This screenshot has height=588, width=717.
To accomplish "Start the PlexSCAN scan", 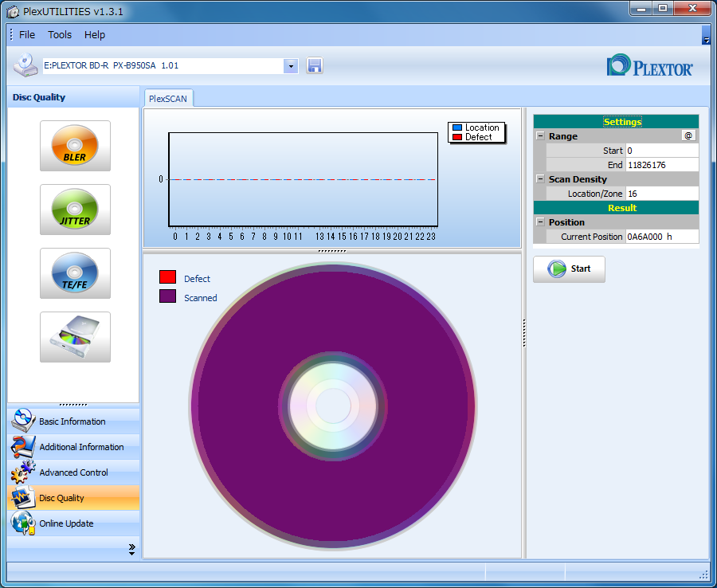I will point(569,269).
